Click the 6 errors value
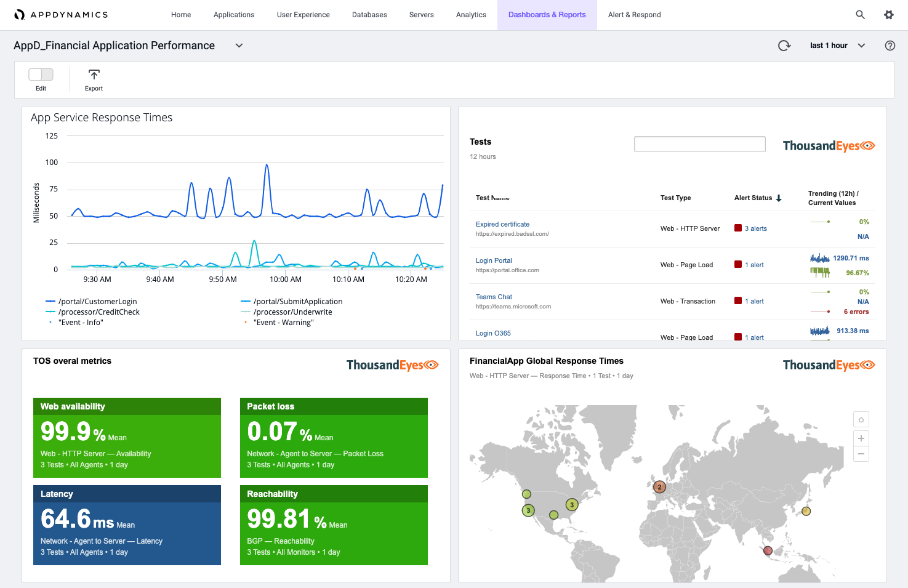The width and height of the screenshot is (908, 588). click(856, 312)
